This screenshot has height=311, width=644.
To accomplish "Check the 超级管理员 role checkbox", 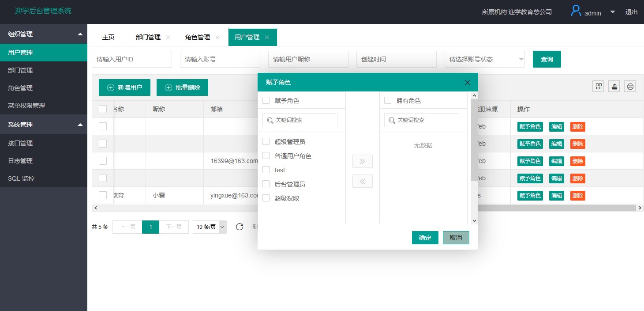I will pyautogui.click(x=266, y=142).
